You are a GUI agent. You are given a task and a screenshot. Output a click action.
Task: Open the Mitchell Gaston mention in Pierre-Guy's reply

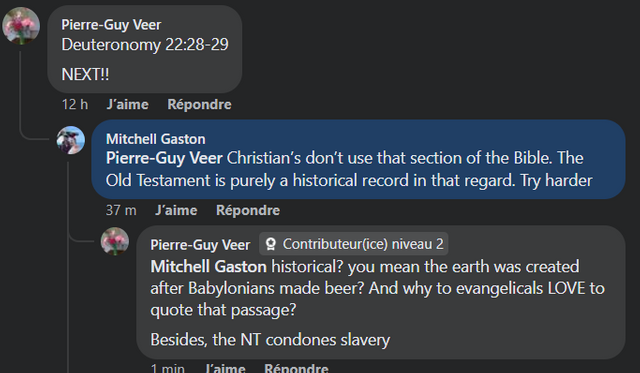208,267
